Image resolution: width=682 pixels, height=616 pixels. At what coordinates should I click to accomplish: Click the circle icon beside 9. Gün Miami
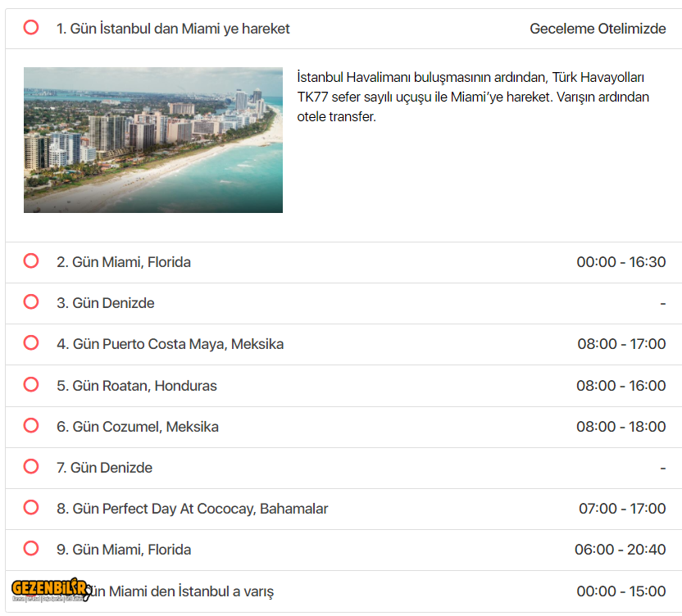pos(31,549)
